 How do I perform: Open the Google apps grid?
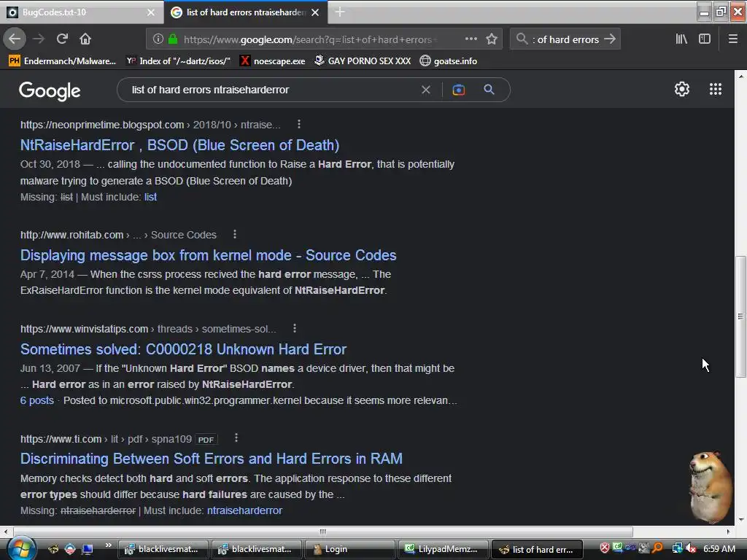point(715,89)
